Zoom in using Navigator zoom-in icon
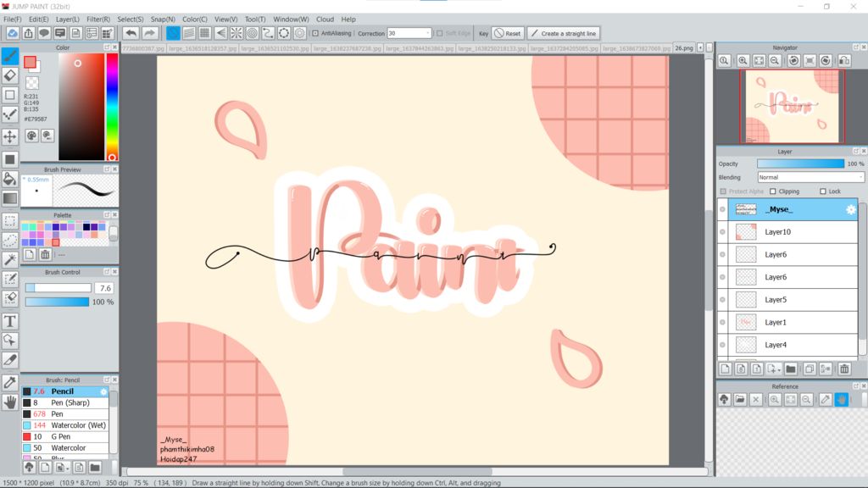This screenshot has width=868, height=488. point(743,61)
